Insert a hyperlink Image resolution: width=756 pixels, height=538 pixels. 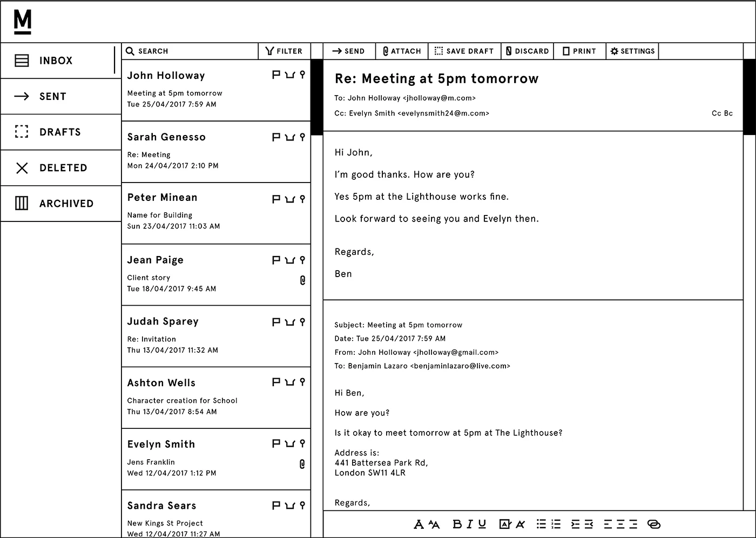coord(654,524)
